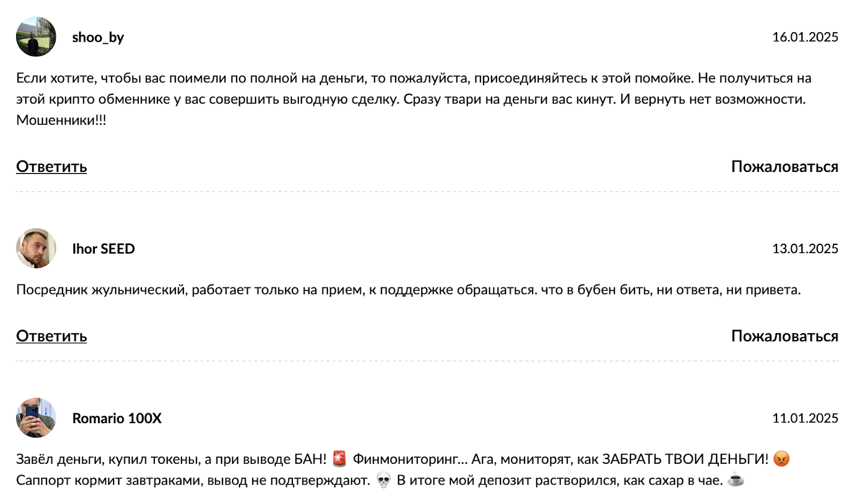Click Romario's review text starting with Завёл деньги
Screen dimensions: 857x504
tap(171, 460)
